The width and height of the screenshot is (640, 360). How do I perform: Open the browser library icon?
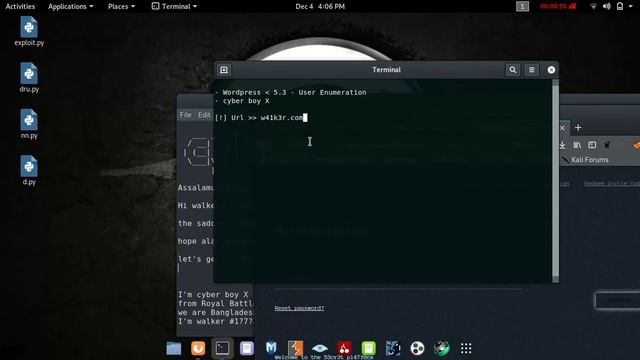point(577,145)
